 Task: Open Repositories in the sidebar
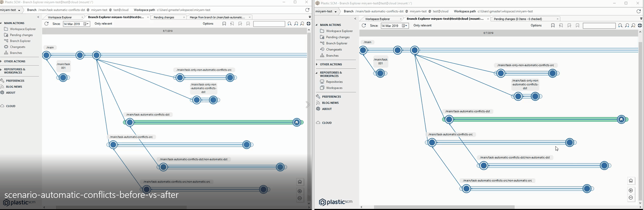(334, 82)
